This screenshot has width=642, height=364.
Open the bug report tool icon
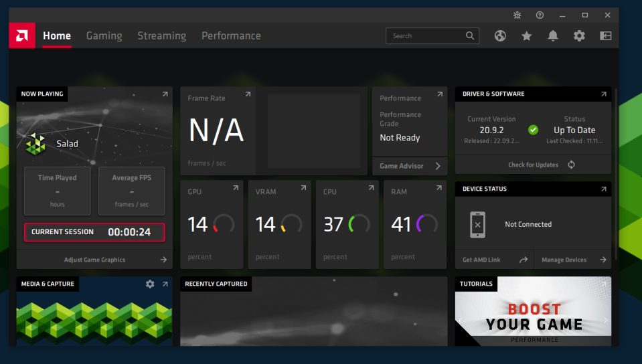tap(517, 15)
